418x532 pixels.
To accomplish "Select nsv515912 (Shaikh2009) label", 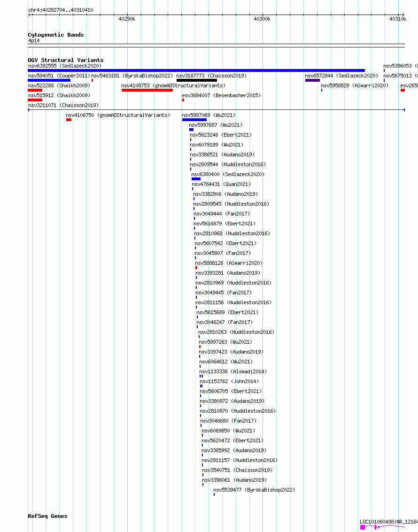I will pyautogui.click(x=59, y=95).
